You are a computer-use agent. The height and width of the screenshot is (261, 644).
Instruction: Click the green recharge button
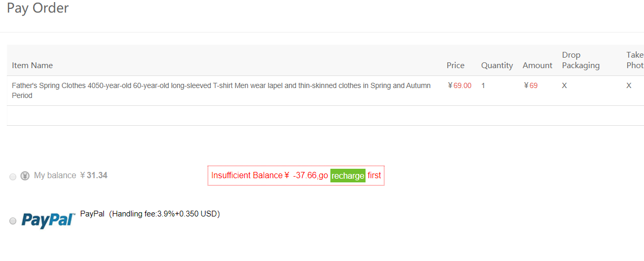(x=348, y=176)
